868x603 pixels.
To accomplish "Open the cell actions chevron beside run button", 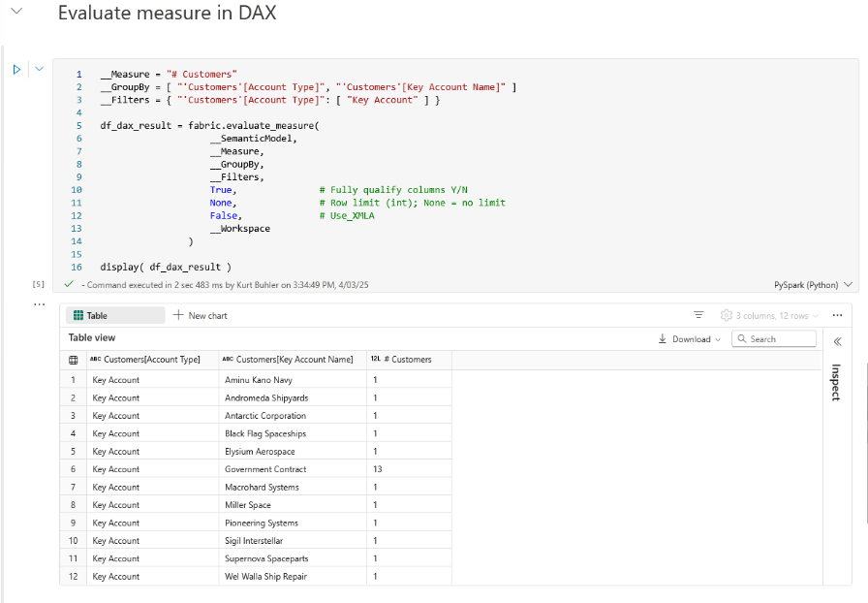I will click(x=39, y=69).
